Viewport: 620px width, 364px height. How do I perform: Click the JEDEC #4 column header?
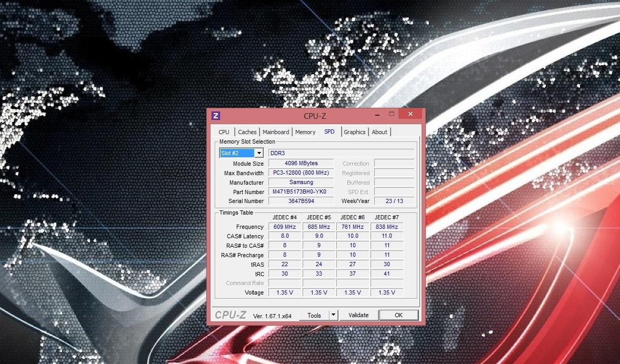(285, 217)
